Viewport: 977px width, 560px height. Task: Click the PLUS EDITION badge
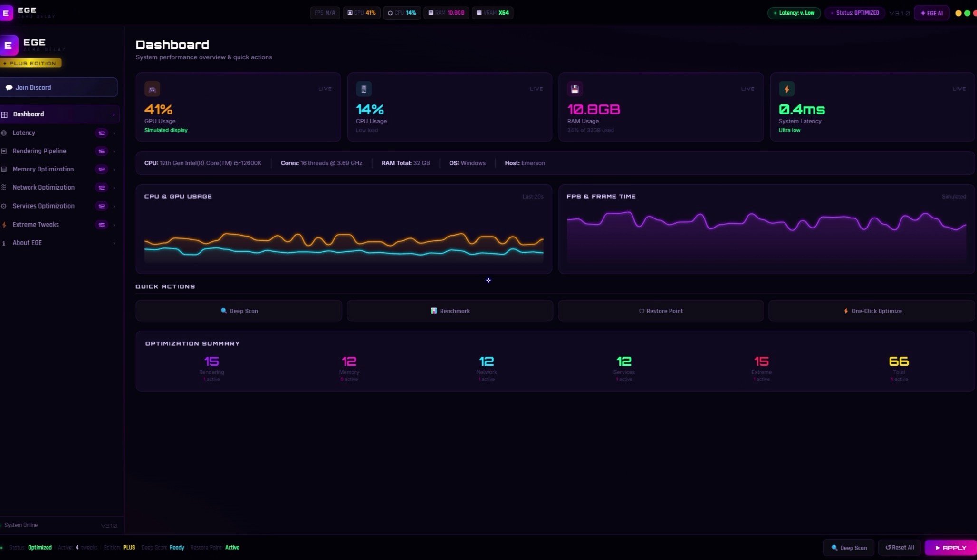30,63
